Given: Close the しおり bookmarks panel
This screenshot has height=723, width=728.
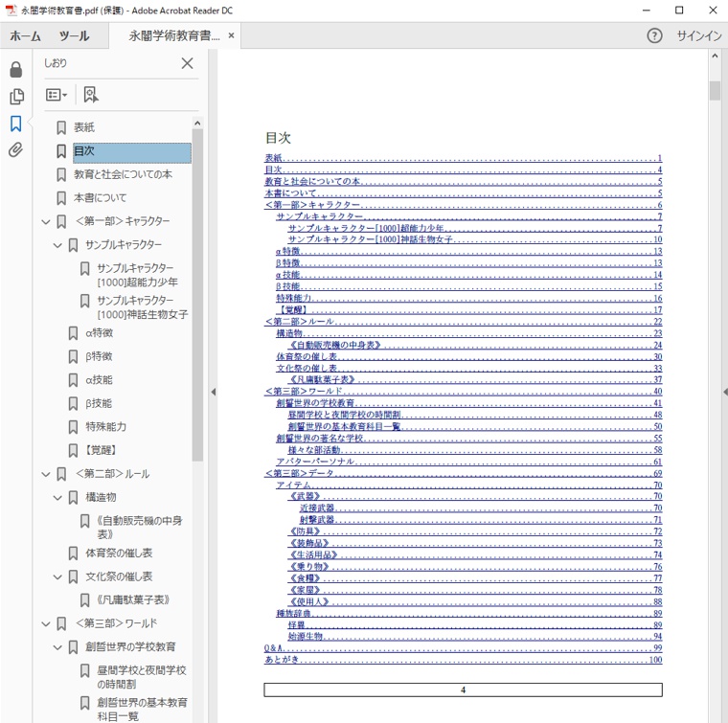Looking at the screenshot, I should click(x=187, y=63).
